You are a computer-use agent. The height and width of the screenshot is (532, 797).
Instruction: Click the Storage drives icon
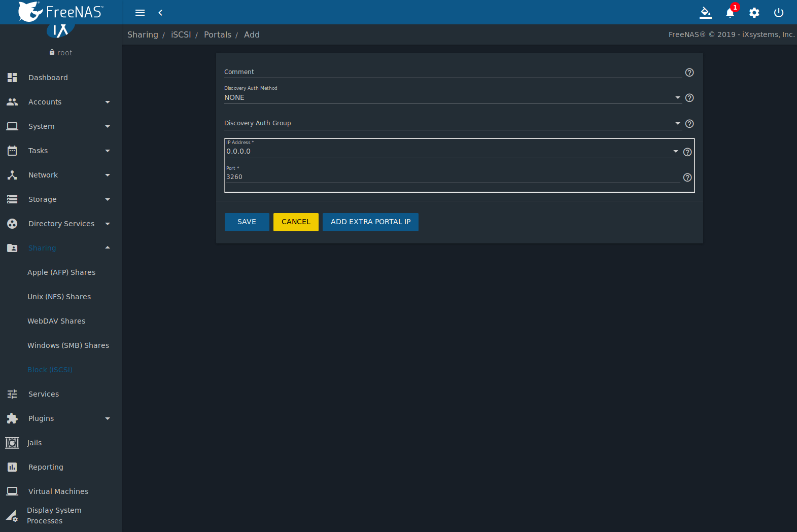[12, 199]
